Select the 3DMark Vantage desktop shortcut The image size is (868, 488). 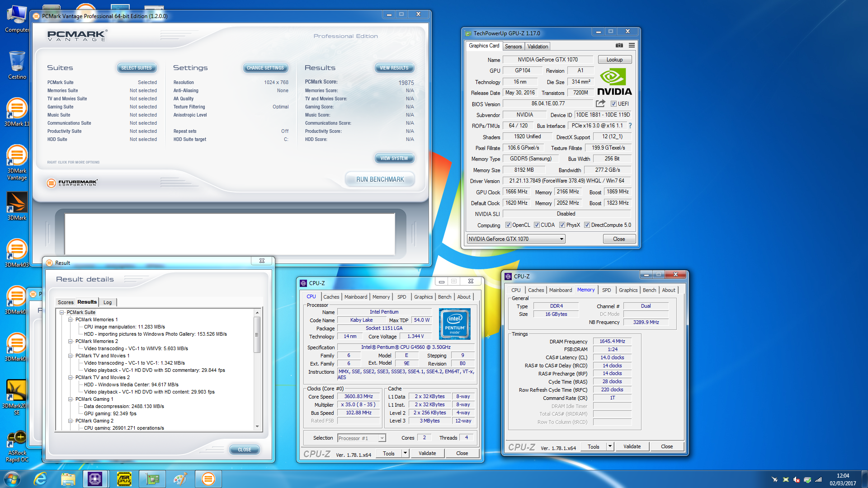[x=17, y=162]
